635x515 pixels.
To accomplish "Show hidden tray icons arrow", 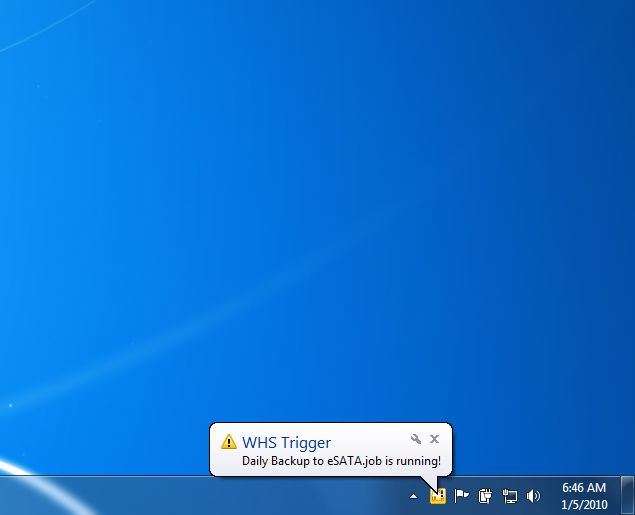I will pyautogui.click(x=413, y=496).
